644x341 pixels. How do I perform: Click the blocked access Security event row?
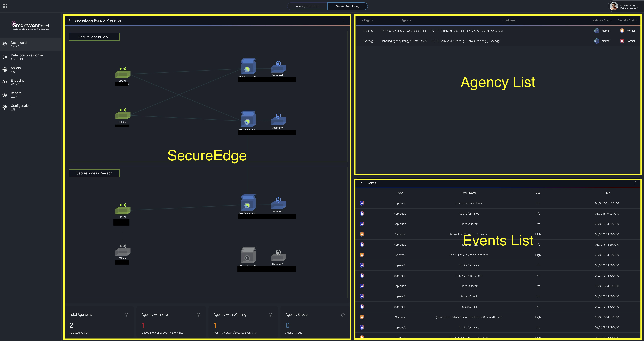click(469, 317)
